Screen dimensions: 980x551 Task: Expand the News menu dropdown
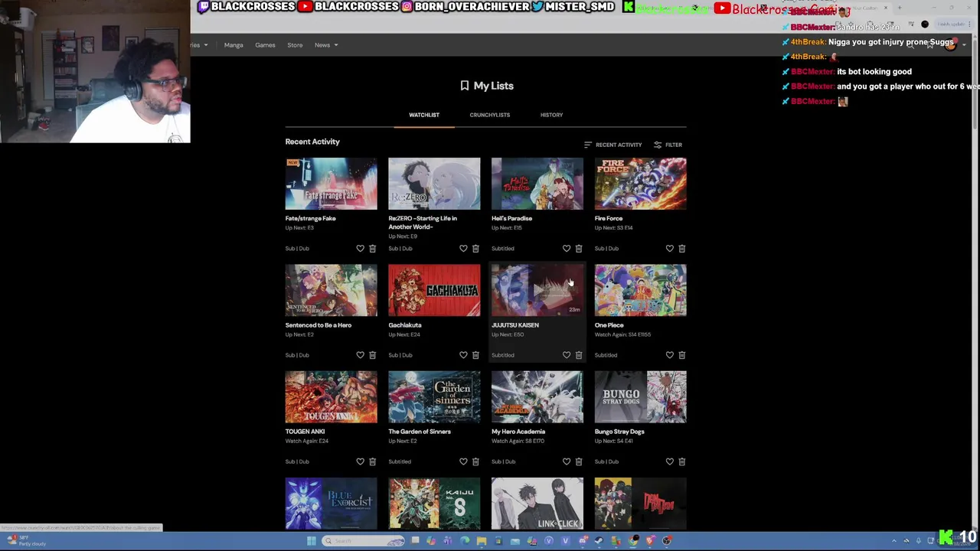(x=326, y=45)
